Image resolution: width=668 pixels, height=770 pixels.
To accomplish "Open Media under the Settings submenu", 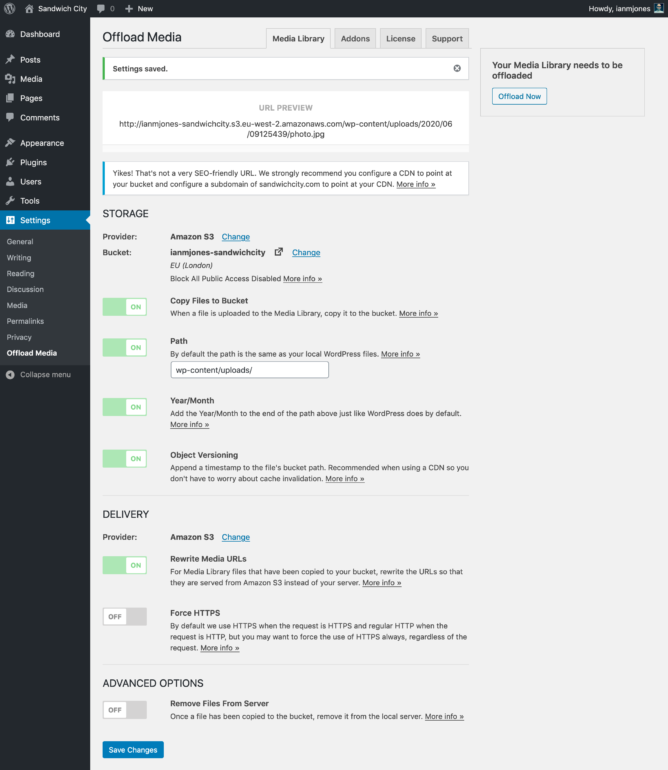I will pyautogui.click(x=17, y=305).
